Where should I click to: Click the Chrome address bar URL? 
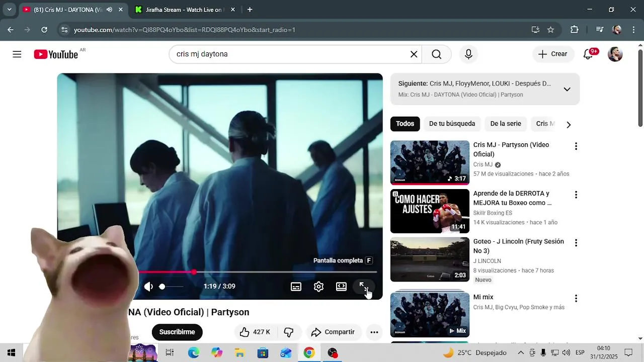[184, 30]
